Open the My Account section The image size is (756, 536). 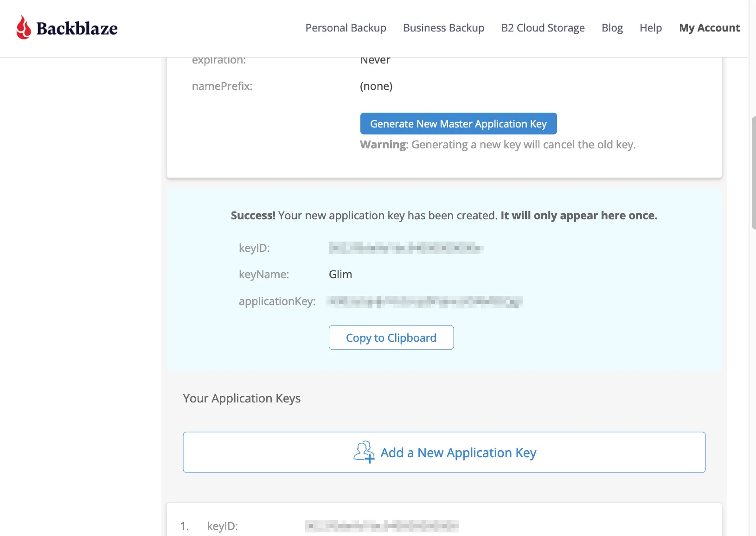[x=709, y=28]
